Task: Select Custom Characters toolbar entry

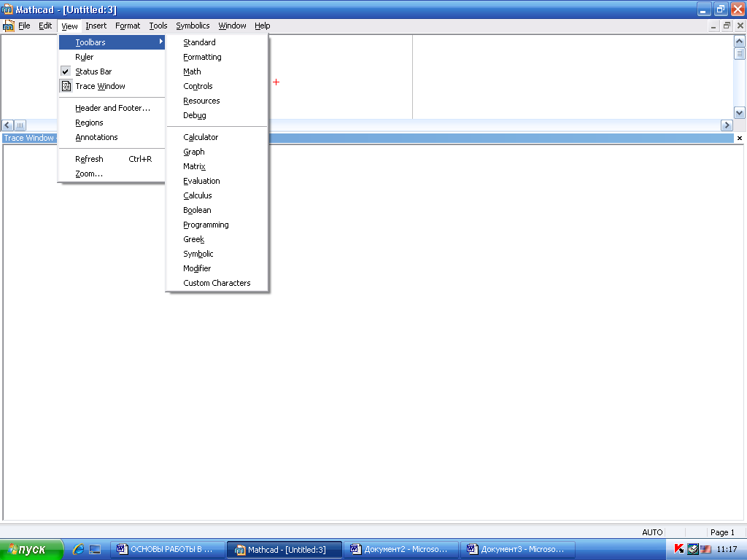Action: 217,283
